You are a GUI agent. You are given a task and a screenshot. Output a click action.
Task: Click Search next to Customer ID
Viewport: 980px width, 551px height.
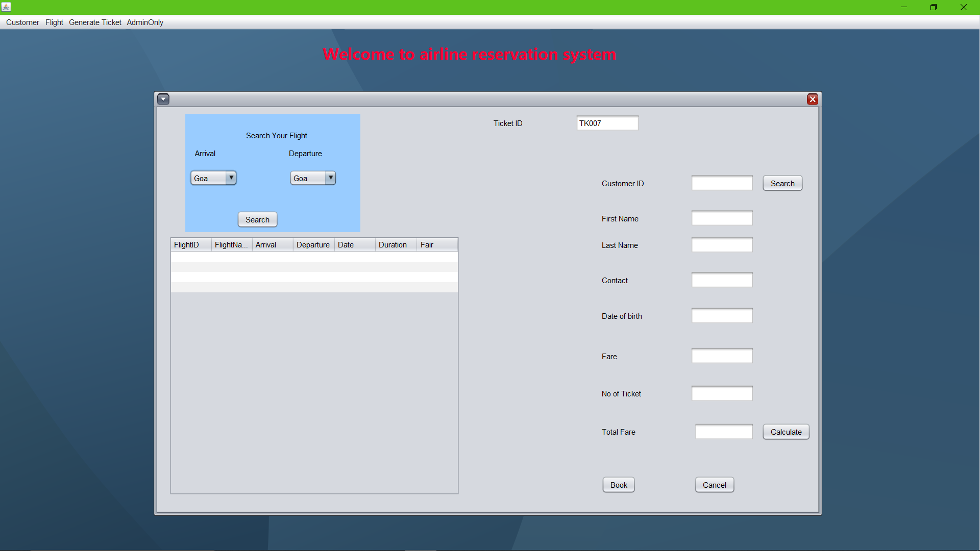tap(782, 183)
